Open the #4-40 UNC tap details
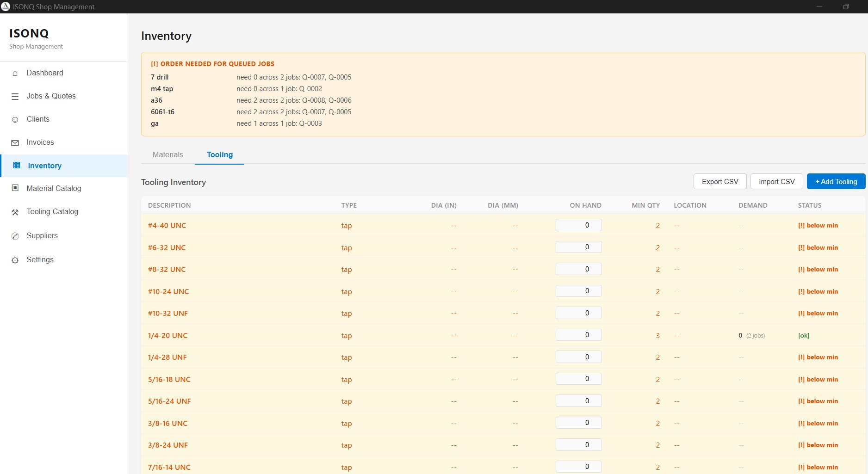Screen dimensions: 868x474 point(167,225)
